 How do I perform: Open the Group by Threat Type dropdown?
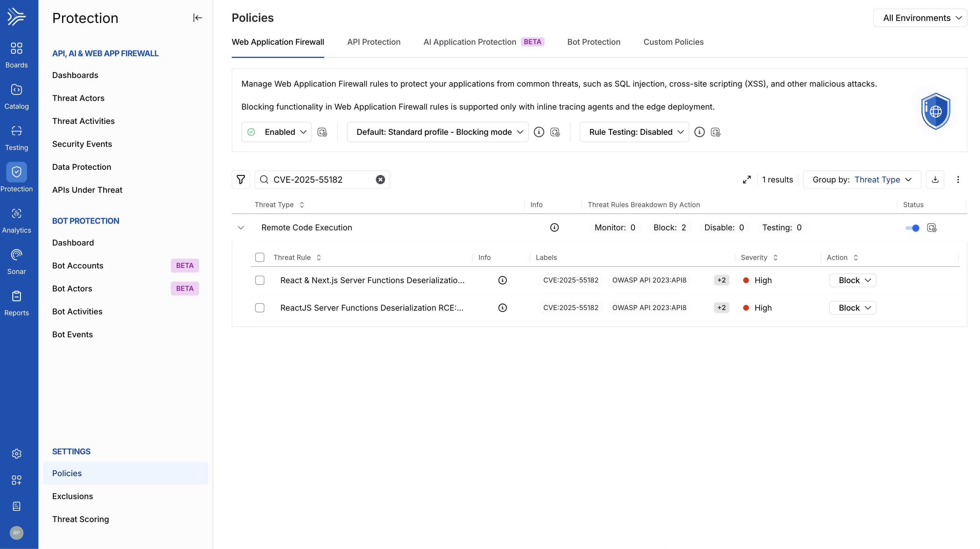coord(884,179)
